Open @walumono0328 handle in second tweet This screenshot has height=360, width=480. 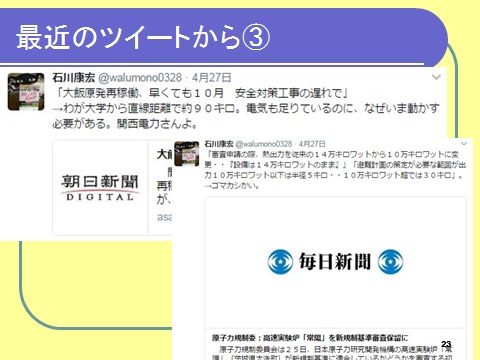264,144
